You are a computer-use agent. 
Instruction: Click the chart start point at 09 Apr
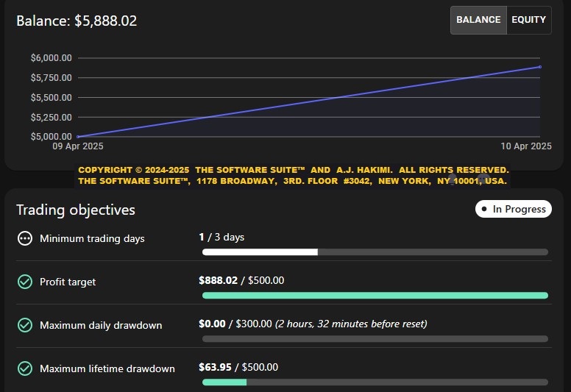tap(78, 137)
